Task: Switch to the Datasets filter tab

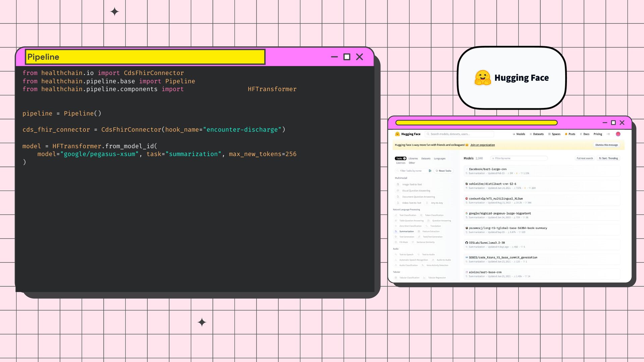Action: [x=426, y=159]
